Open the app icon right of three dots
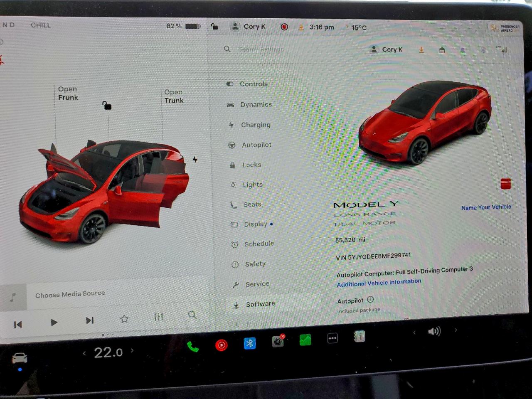The image size is (532, 399). (x=359, y=336)
